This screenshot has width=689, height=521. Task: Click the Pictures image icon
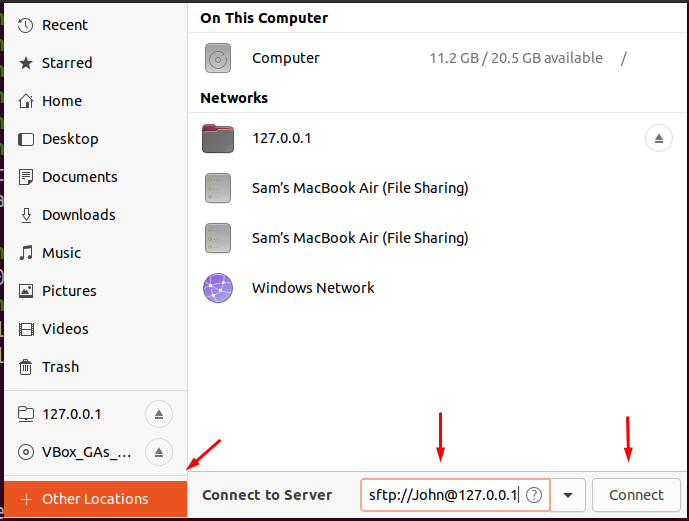(26, 291)
